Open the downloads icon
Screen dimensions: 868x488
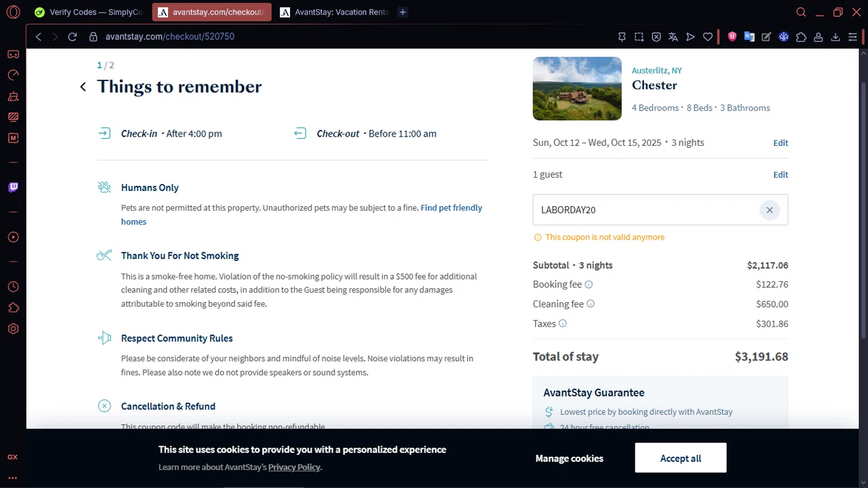836,36
